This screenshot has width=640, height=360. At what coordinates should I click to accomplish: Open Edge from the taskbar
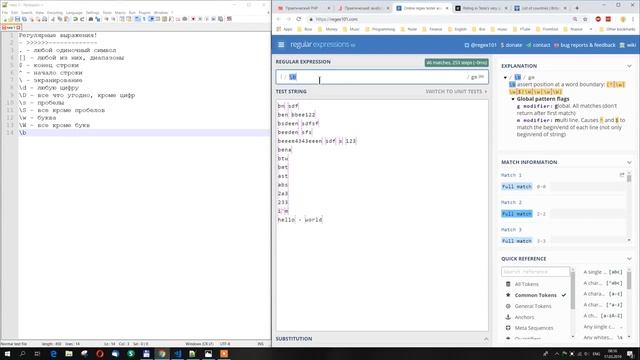(53, 354)
